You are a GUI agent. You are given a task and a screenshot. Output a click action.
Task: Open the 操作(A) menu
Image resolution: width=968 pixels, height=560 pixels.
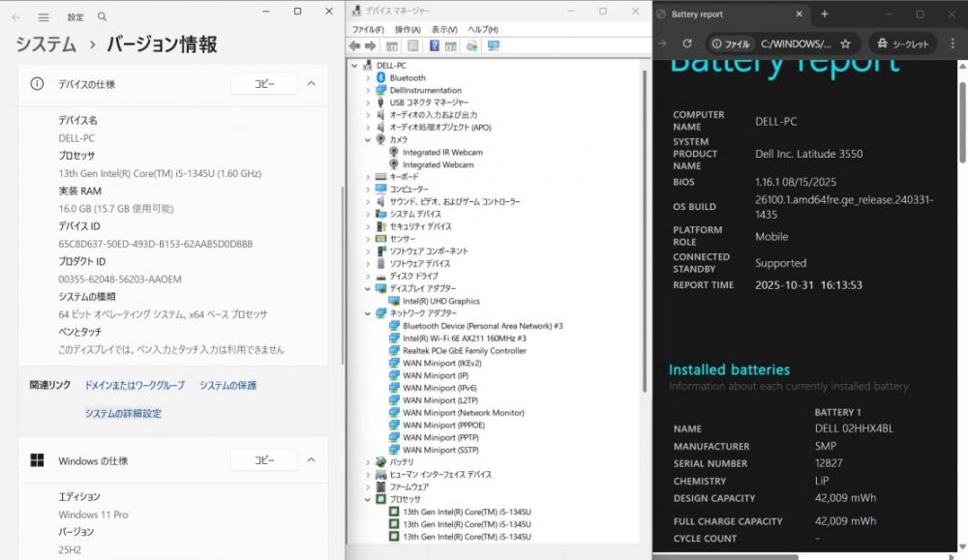click(408, 29)
